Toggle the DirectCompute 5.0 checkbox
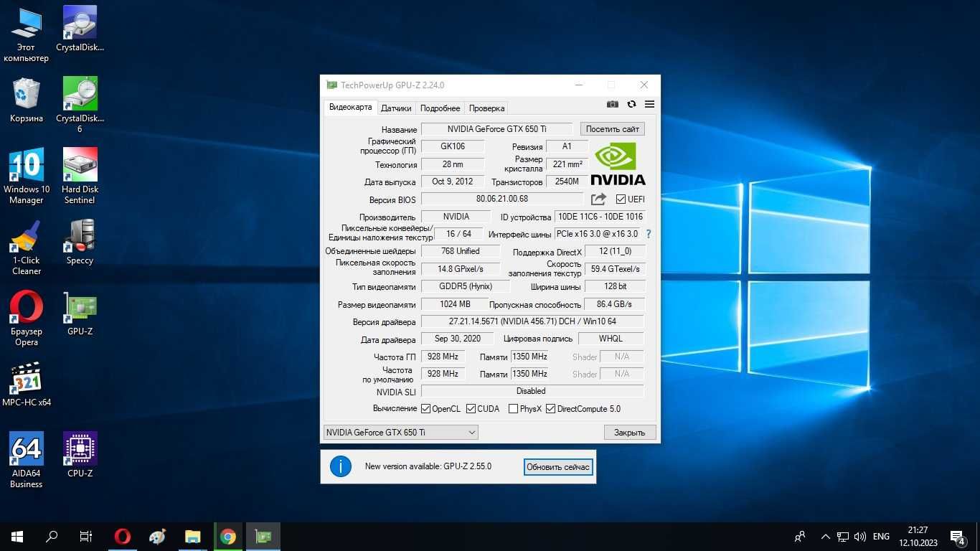980x551 pixels. point(550,409)
